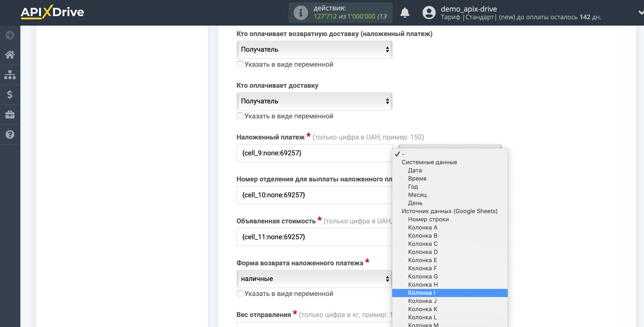Click the actions counter 127'712 panel
This screenshot has height=327, width=644.
point(340,12)
